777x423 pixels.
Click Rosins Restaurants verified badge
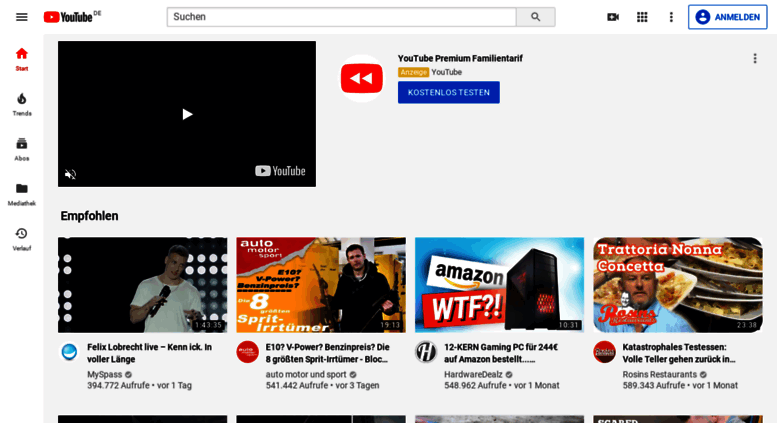click(703, 375)
